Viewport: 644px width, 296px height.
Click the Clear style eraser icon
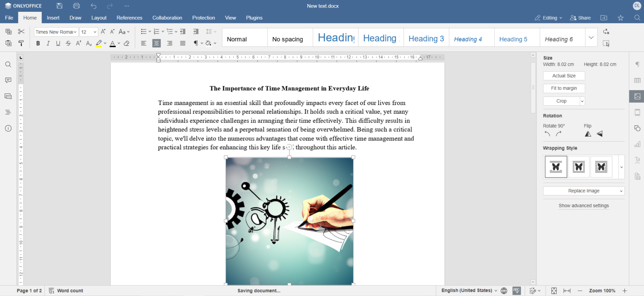pos(127,44)
